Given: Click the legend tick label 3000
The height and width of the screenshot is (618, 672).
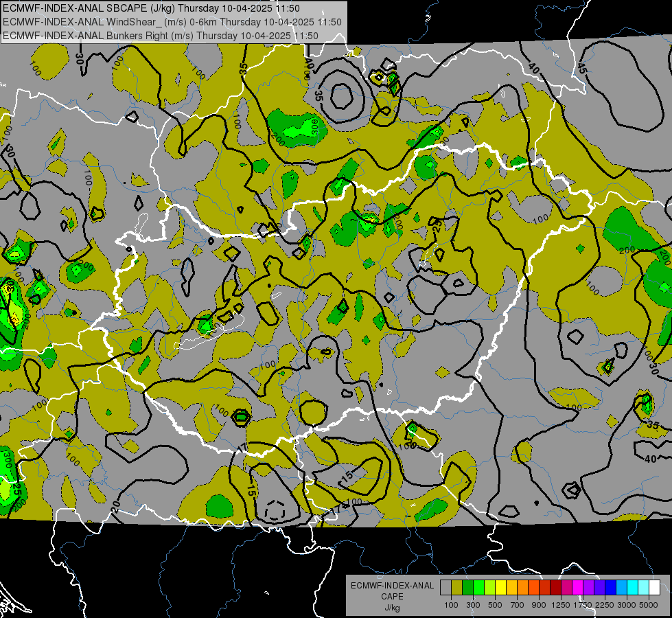Looking at the screenshot, I should pos(626,605).
